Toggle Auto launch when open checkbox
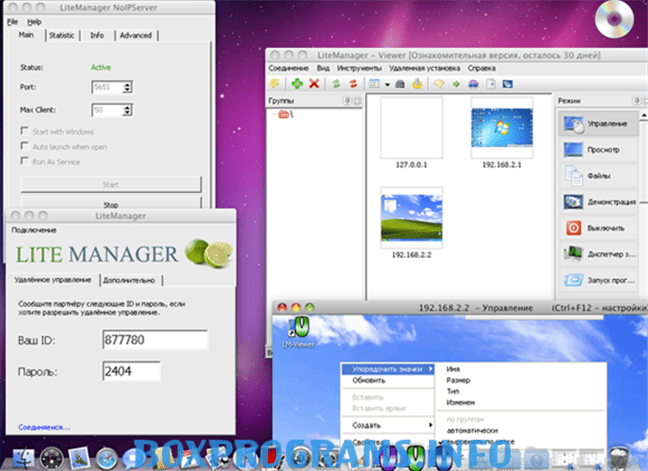 click(x=25, y=146)
